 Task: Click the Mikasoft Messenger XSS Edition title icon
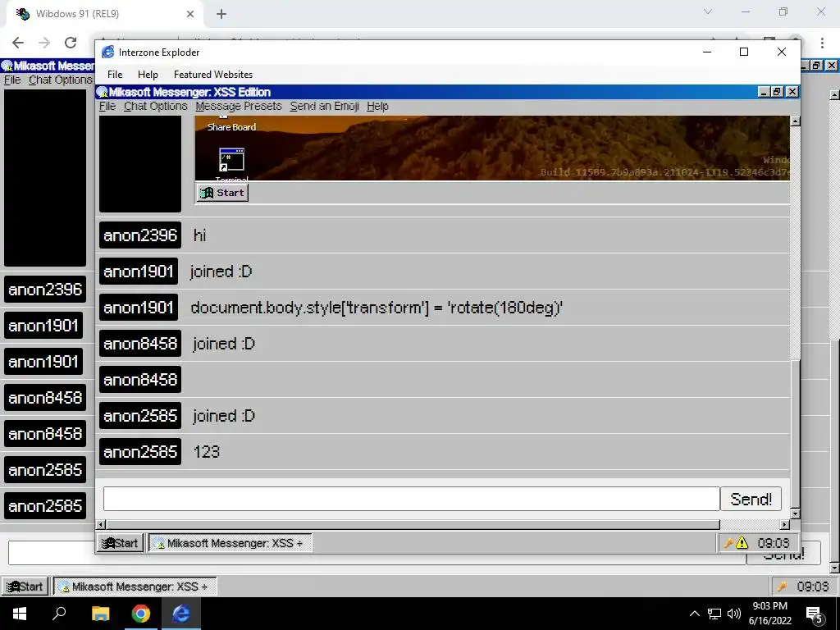[103, 92]
